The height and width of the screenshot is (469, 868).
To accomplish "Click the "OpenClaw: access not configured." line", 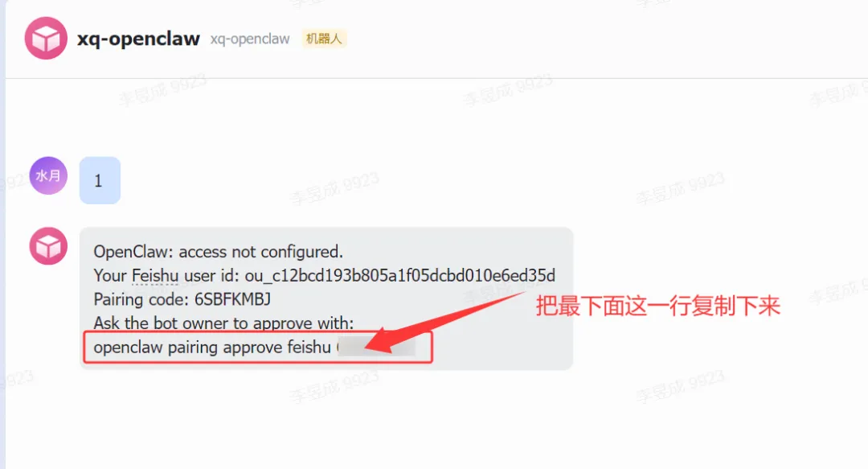I will click(218, 252).
